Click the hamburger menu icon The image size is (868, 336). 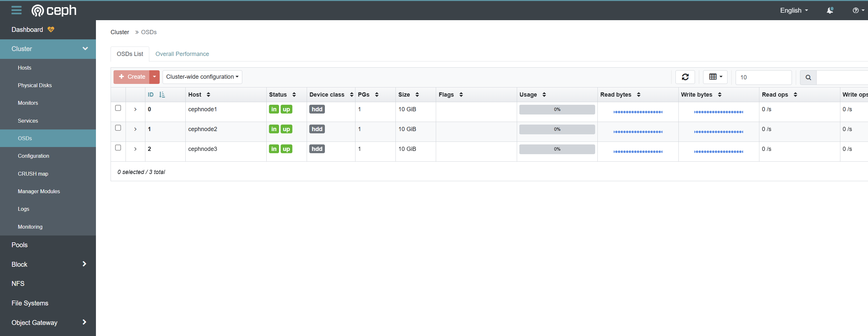tap(16, 10)
